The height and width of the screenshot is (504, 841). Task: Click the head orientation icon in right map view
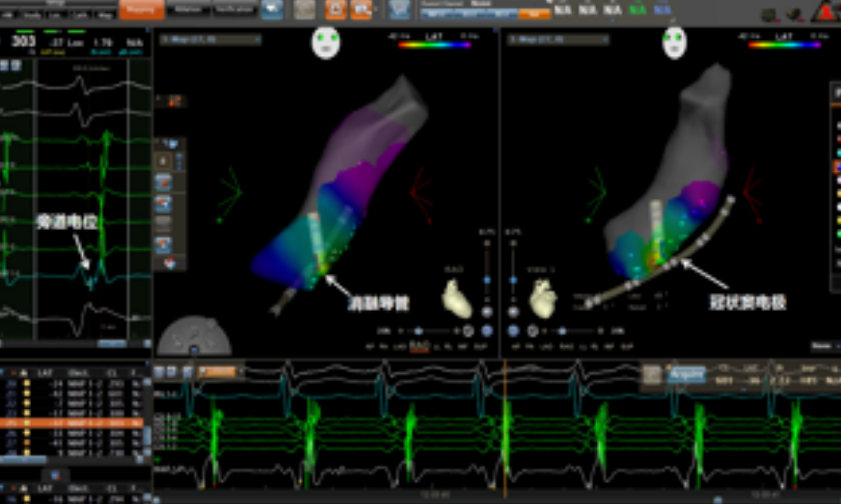(674, 43)
